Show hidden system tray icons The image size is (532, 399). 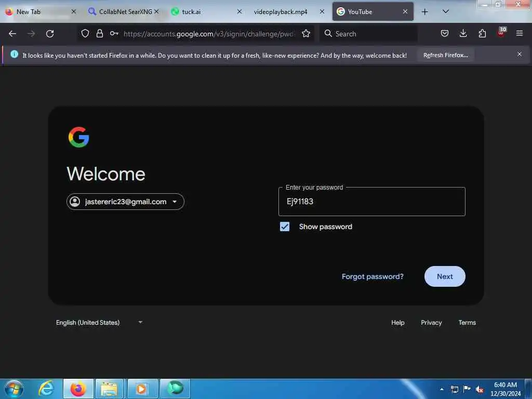pyautogui.click(x=442, y=389)
